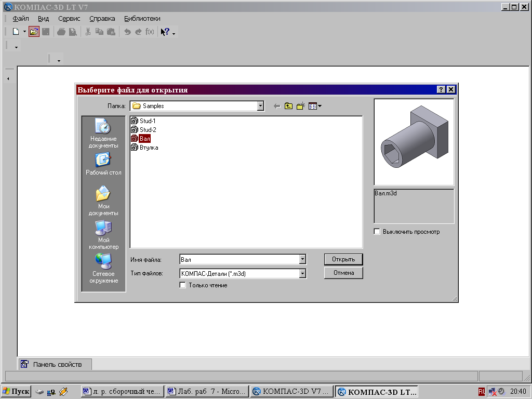The width and height of the screenshot is (532, 399).
Task: Click the Print toolbar icon
Action: pos(61,32)
